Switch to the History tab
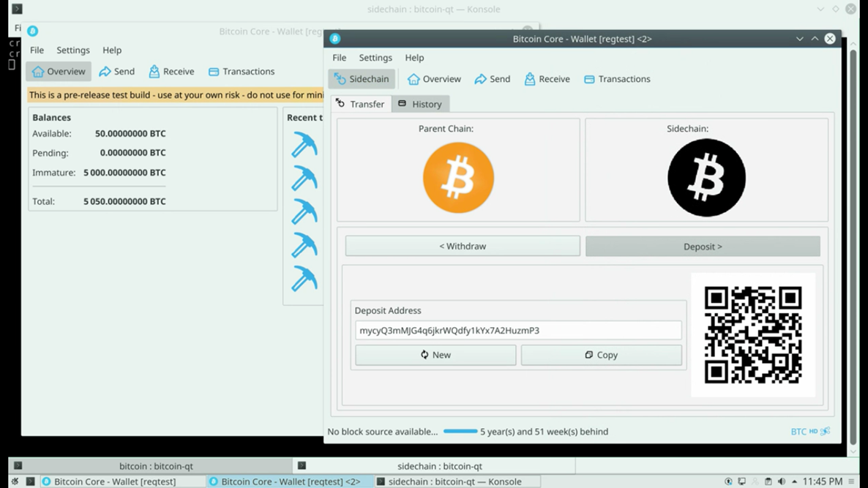The width and height of the screenshot is (868, 488). (420, 104)
